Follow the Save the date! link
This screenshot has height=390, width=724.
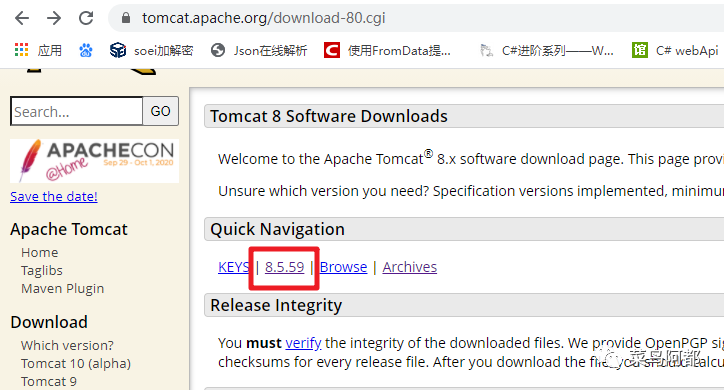(x=54, y=197)
